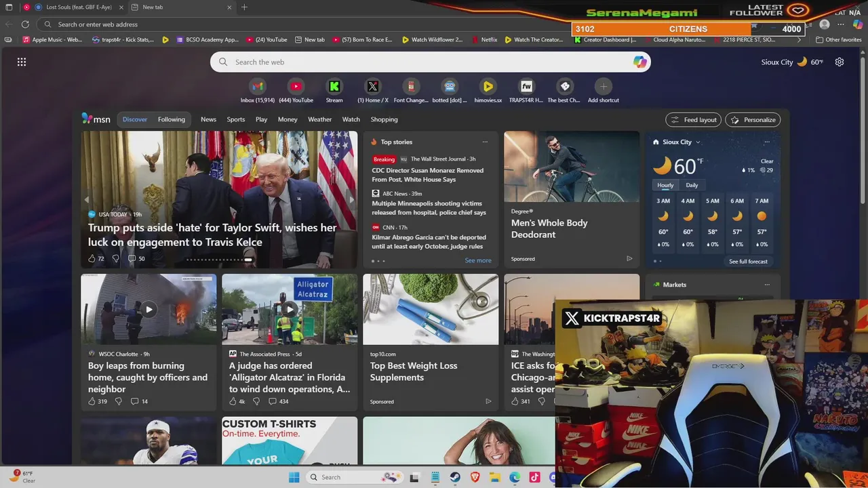Open the Money tab
Screen dimensions: 868x488
[x=288, y=119]
